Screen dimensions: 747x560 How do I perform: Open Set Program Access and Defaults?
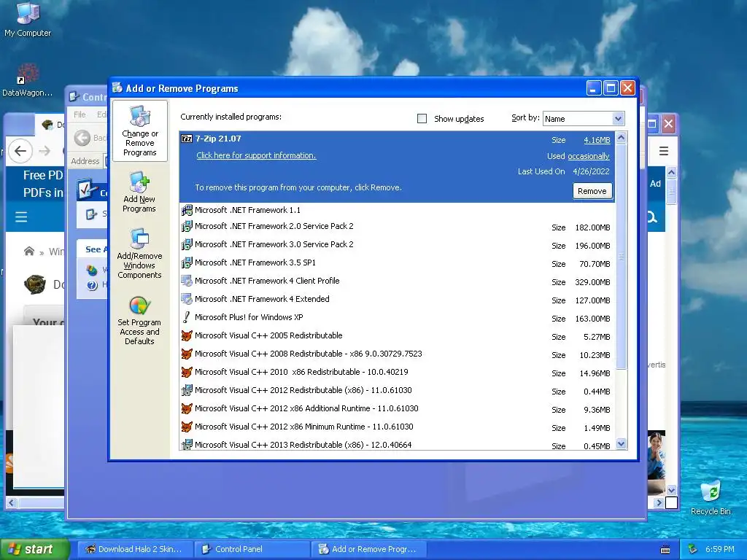click(139, 321)
